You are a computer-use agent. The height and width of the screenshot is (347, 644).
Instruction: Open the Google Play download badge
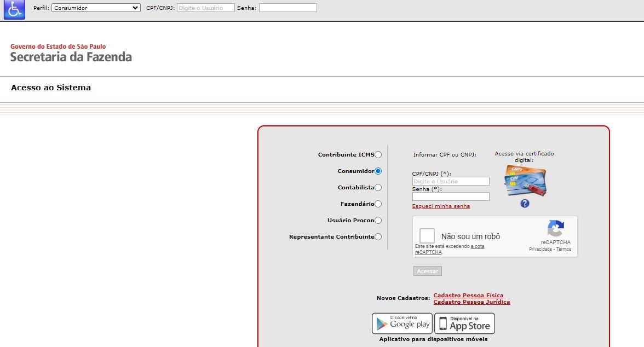(x=402, y=323)
